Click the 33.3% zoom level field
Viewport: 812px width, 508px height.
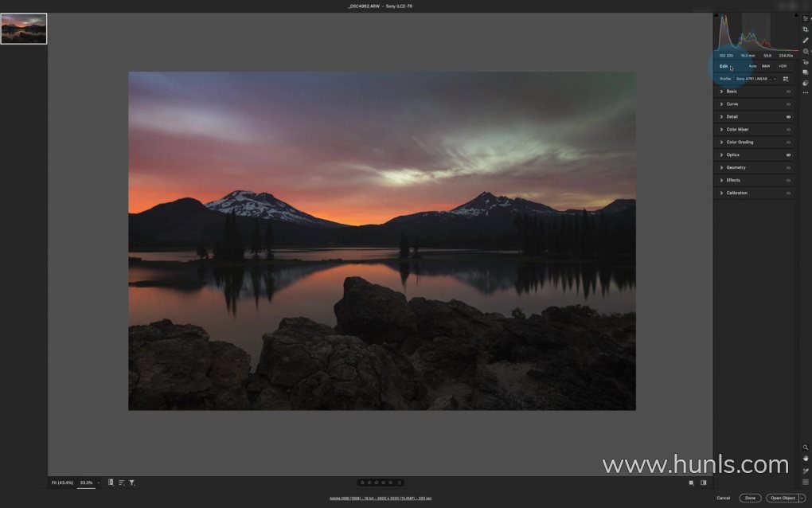pos(86,483)
